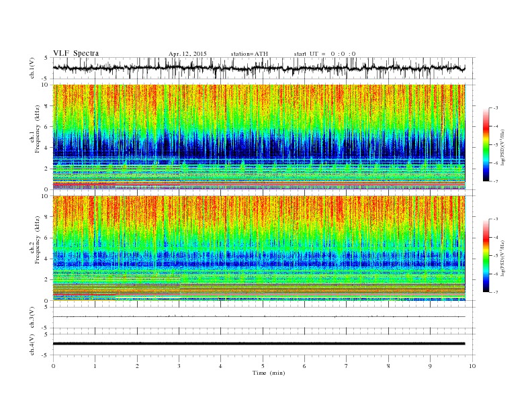Click time axis tick label "4"

220,366
